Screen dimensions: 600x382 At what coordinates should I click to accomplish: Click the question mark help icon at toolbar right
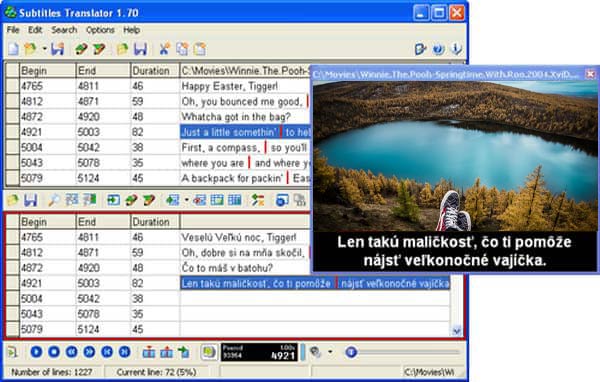[439, 49]
